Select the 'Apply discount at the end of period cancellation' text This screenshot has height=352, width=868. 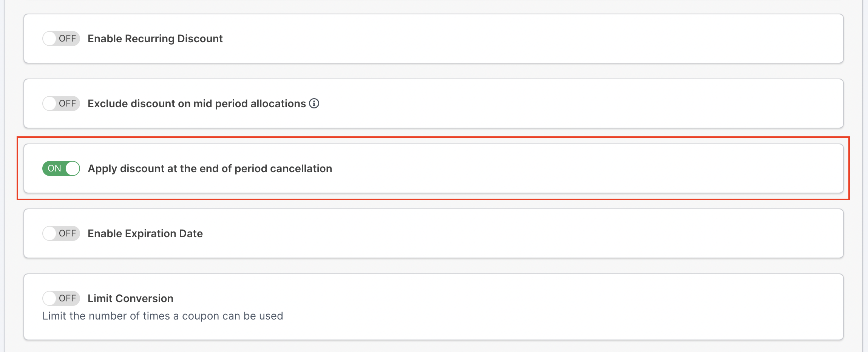point(210,168)
